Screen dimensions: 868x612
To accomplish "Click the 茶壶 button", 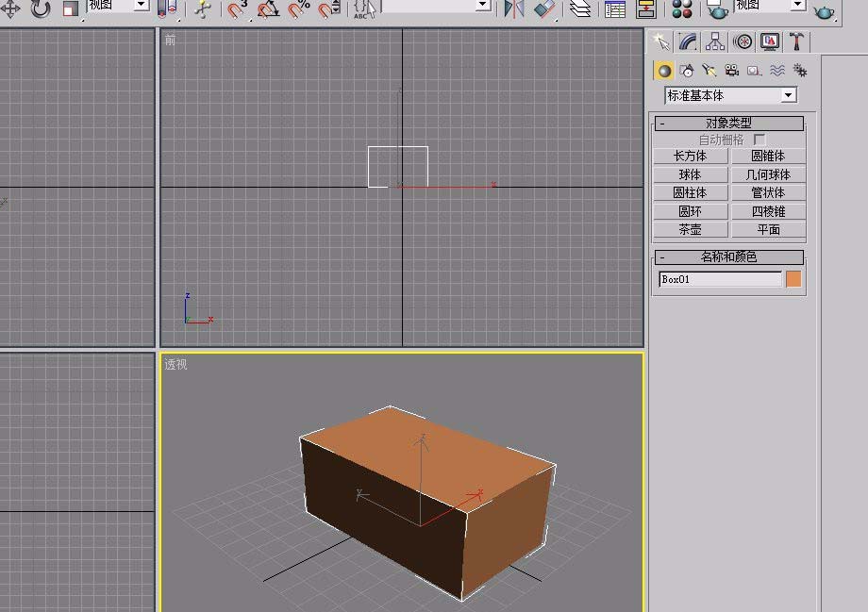I will pyautogui.click(x=690, y=230).
